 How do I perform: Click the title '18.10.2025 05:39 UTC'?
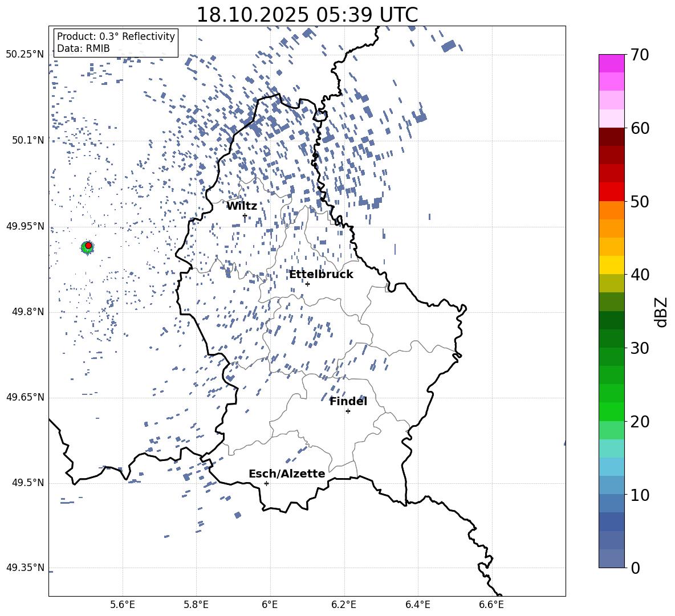click(x=307, y=15)
